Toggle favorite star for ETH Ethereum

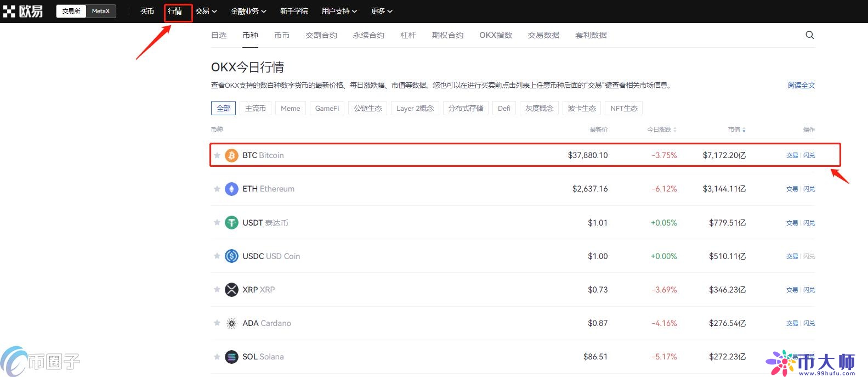click(217, 189)
